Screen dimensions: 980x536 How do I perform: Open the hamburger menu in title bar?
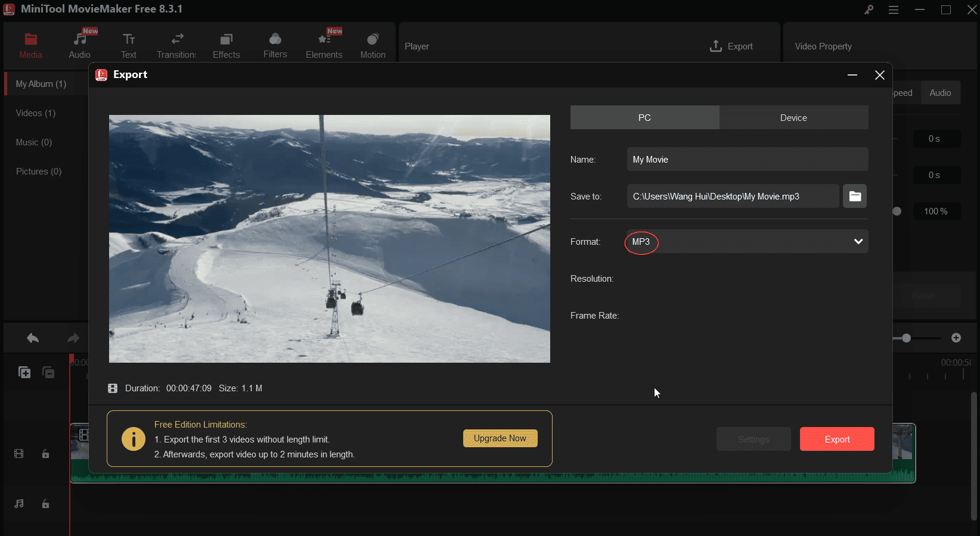[893, 10]
